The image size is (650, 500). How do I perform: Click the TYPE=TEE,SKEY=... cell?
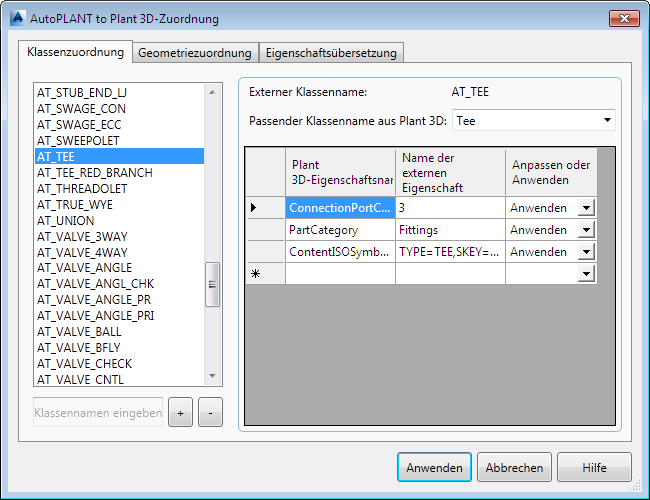coord(450,252)
